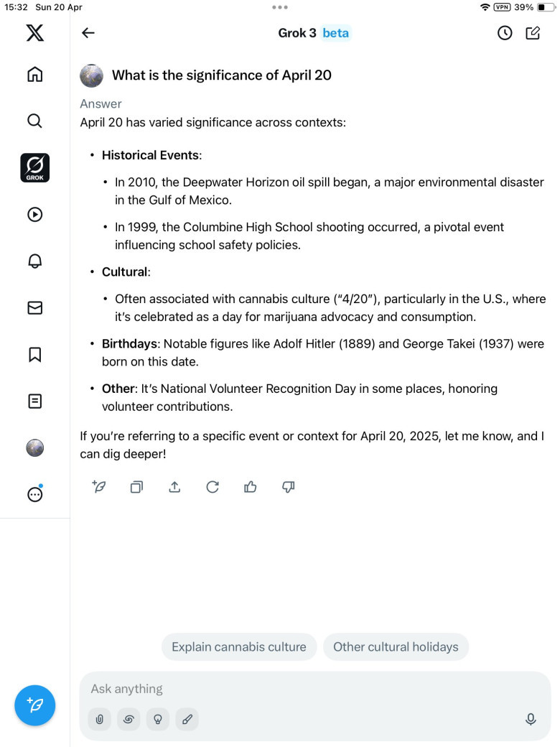Viewport: 560px width, 747px height.
Task: Open the Grok sidebar item
Action: tap(34, 167)
